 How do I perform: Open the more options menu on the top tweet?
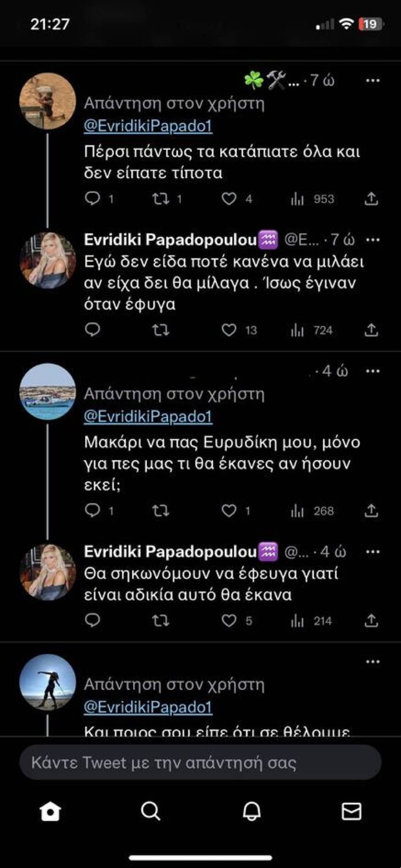click(x=373, y=81)
